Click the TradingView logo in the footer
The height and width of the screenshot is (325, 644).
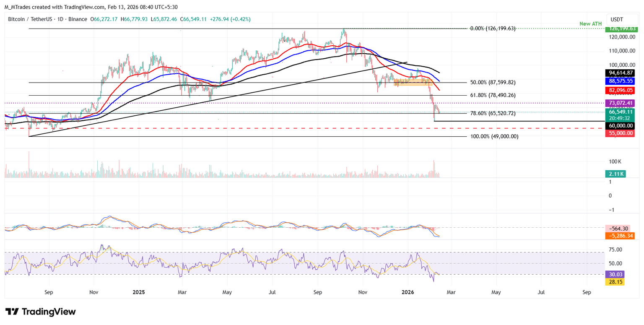click(x=40, y=312)
